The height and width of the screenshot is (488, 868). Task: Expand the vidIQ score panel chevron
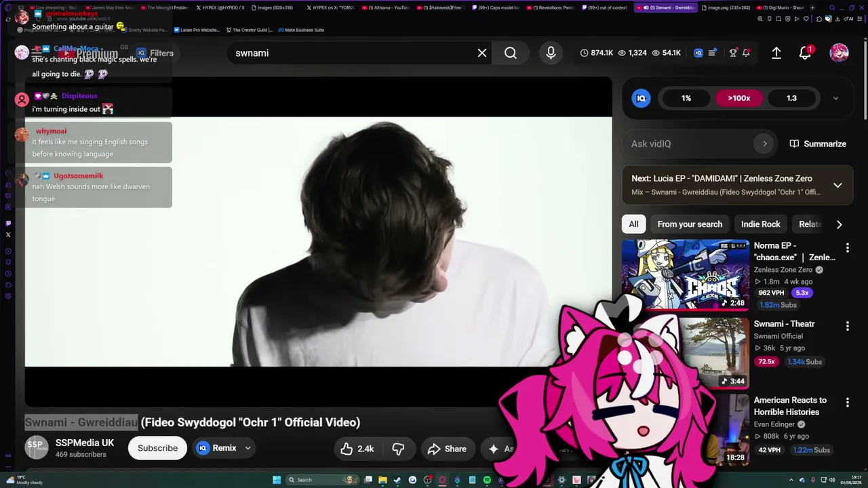[835, 98]
